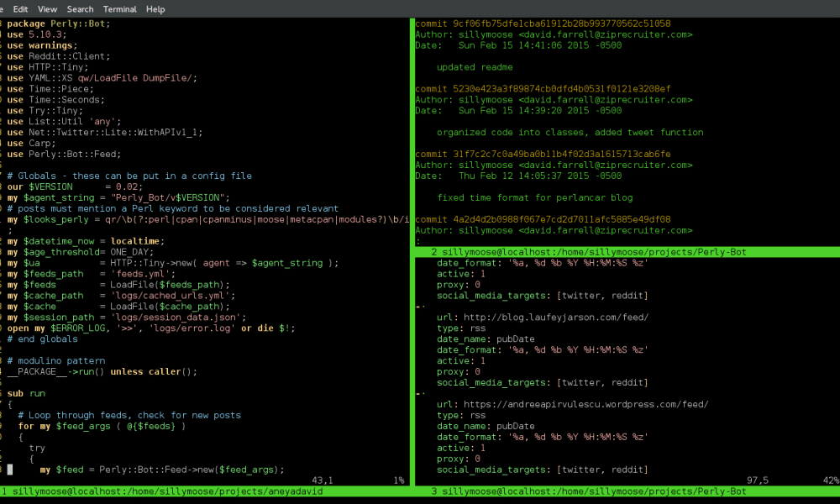Open the Search menu
Screen dimensions: 840x504
tap(80, 9)
